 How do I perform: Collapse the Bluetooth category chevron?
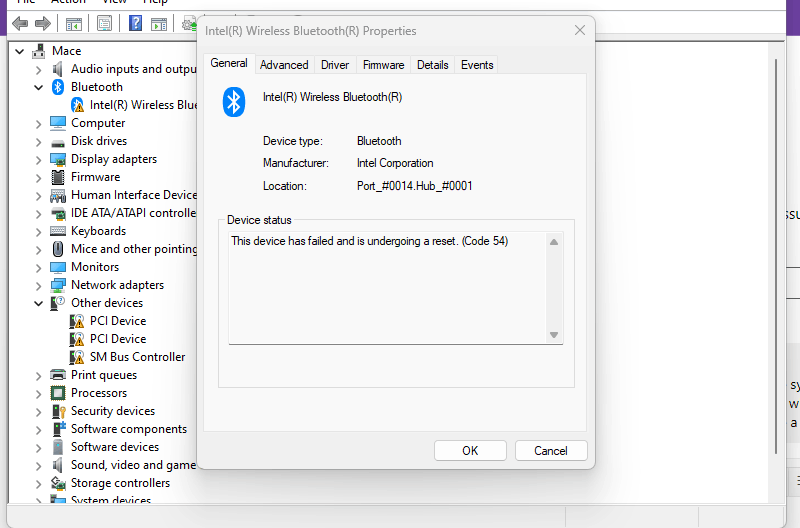coord(38,87)
